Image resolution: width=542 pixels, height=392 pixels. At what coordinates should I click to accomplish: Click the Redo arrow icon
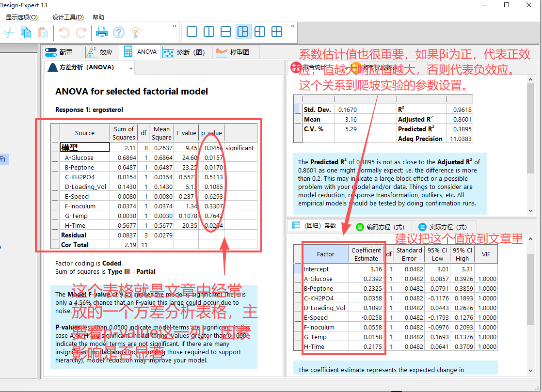coord(81,32)
